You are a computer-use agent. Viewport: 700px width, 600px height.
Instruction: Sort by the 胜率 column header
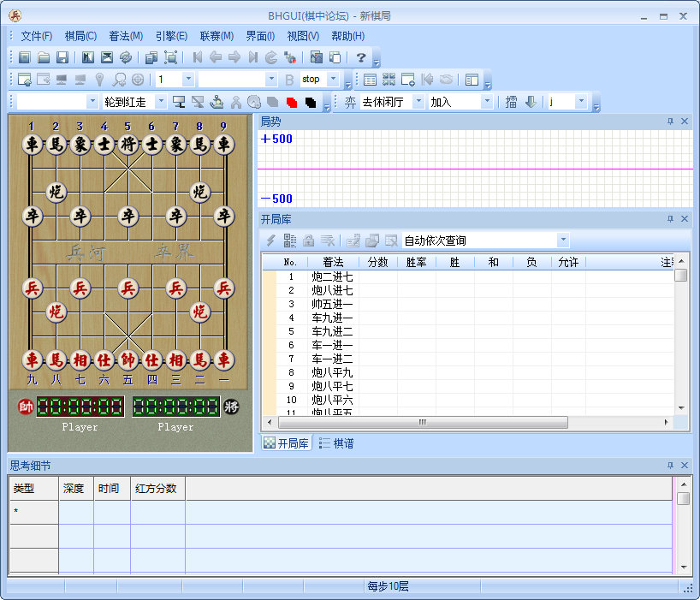coord(416,262)
